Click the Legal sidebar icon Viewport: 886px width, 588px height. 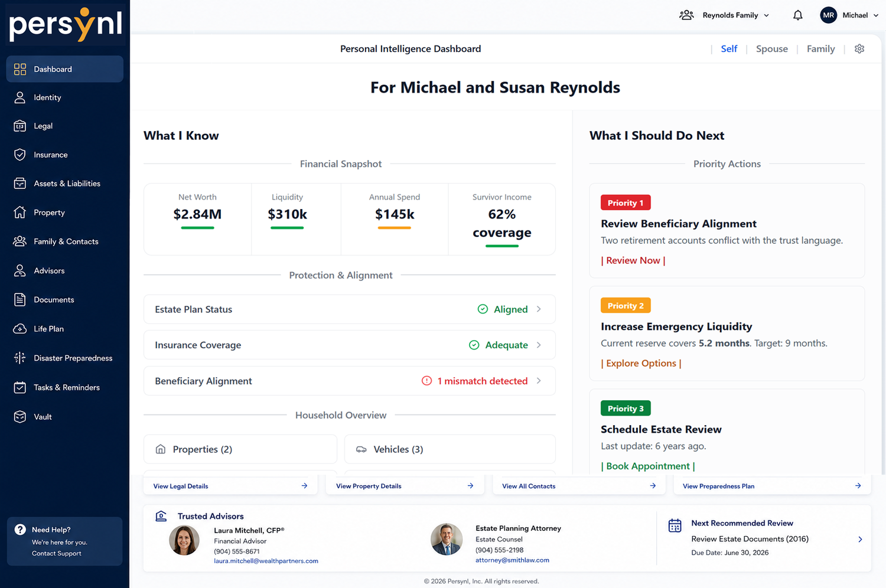coord(20,126)
